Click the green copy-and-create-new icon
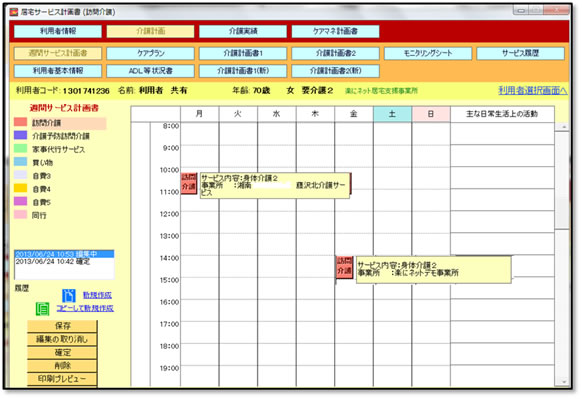582x399 pixels. point(42,309)
